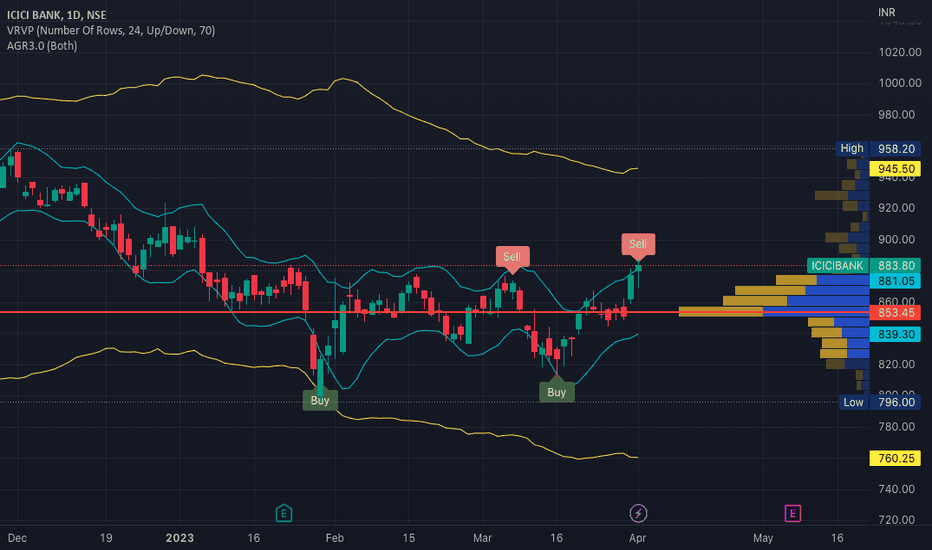Viewport: 932px width, 550px height.
Task: Click the 920.00 price axis label
Action: (x=896, y=208)
